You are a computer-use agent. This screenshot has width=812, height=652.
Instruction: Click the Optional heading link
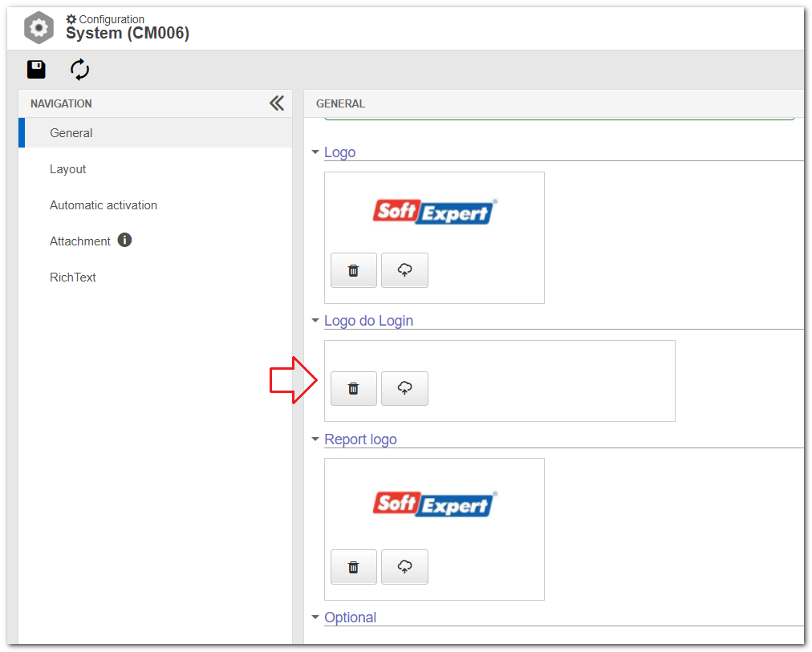tap(350, 618)
